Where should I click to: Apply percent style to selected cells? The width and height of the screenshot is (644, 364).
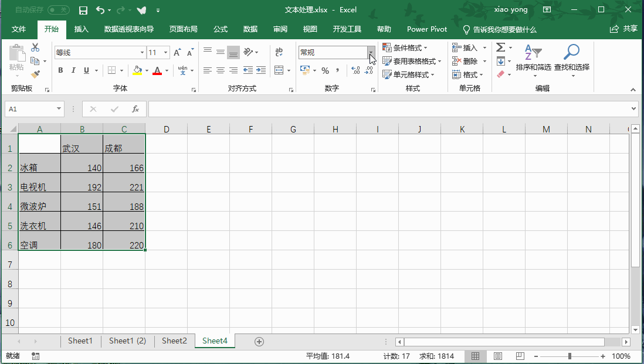tap(324, 70)
